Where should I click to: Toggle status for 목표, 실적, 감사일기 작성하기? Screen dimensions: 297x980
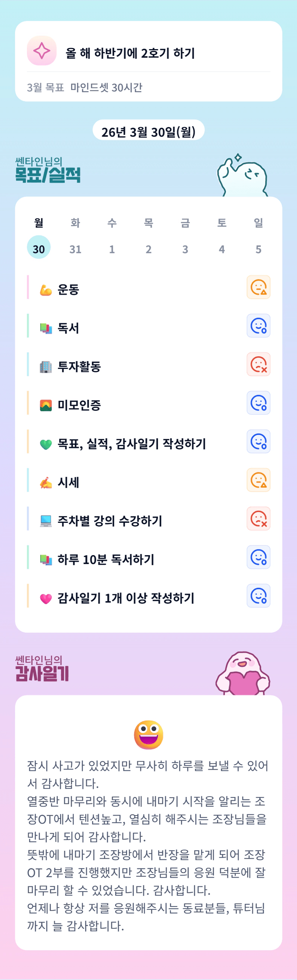259,441
